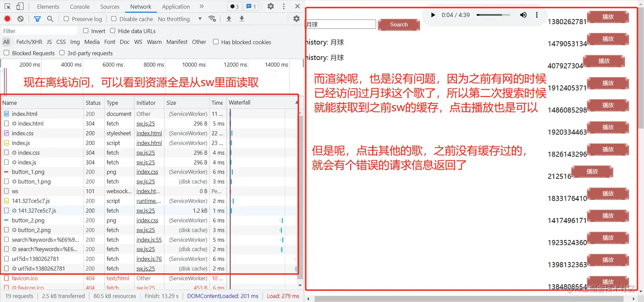Open the messages counter showing 1
The image size is (644, 302).
tap(251, 6)
